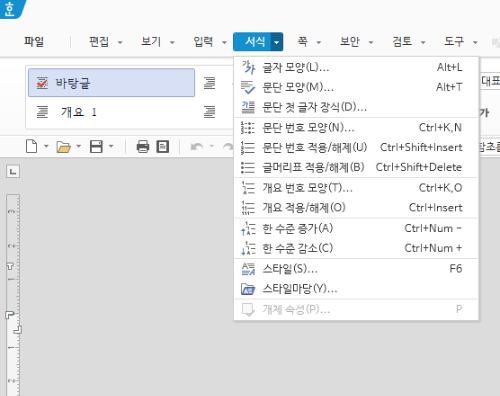Click the tab type selector box
The image size is (500, 396).
13,172
